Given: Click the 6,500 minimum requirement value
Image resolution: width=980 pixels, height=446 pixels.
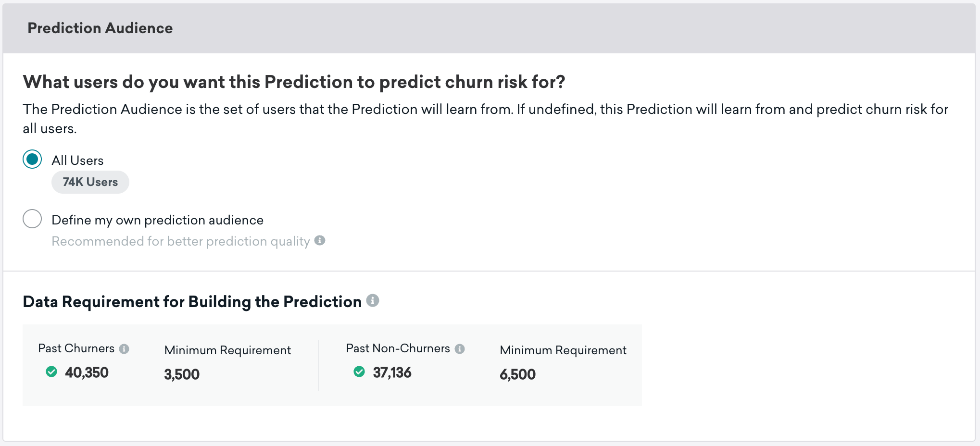Looking at the screenshot, I should pyautogui.click(x=517, y=374).
